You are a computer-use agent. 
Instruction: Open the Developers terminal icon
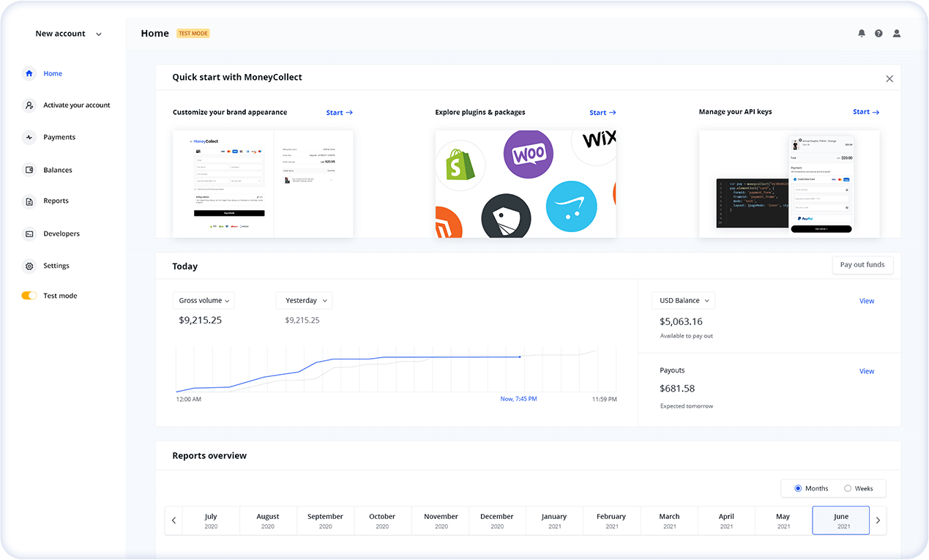(x=29, y=234)
